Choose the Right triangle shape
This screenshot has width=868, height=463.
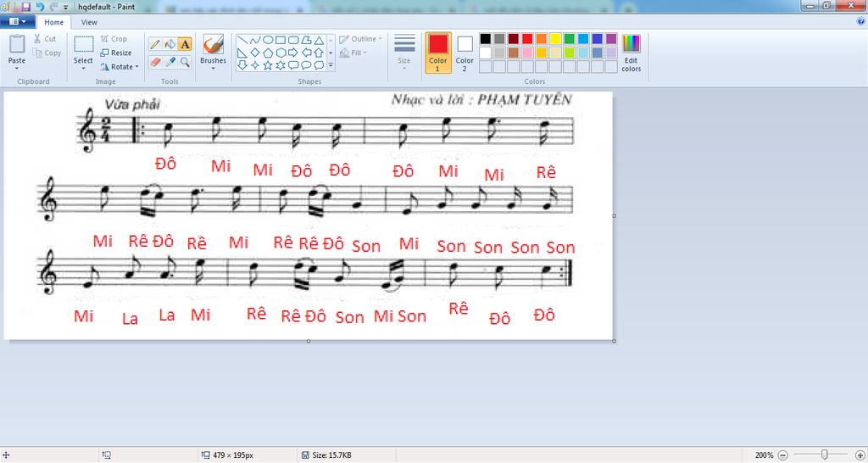click(242, 53)
